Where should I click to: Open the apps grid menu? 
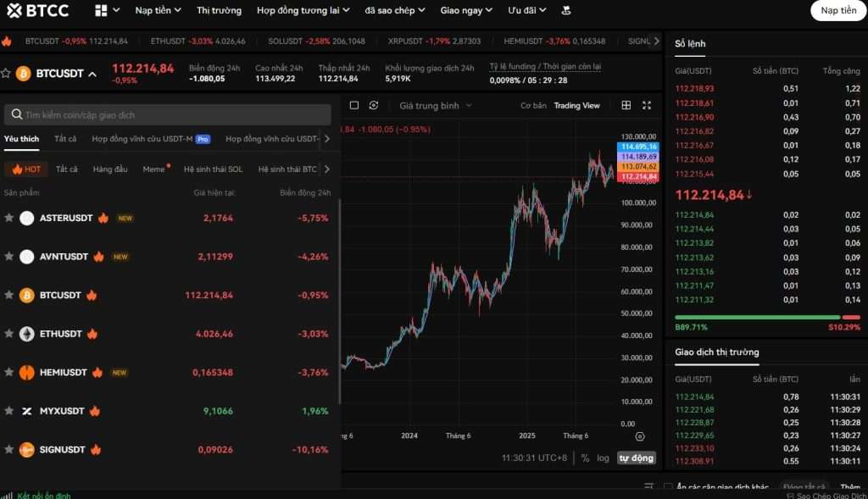point(101,10)
